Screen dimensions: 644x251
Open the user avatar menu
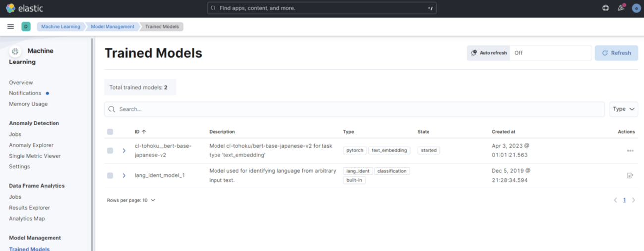[x=636, y=8]
